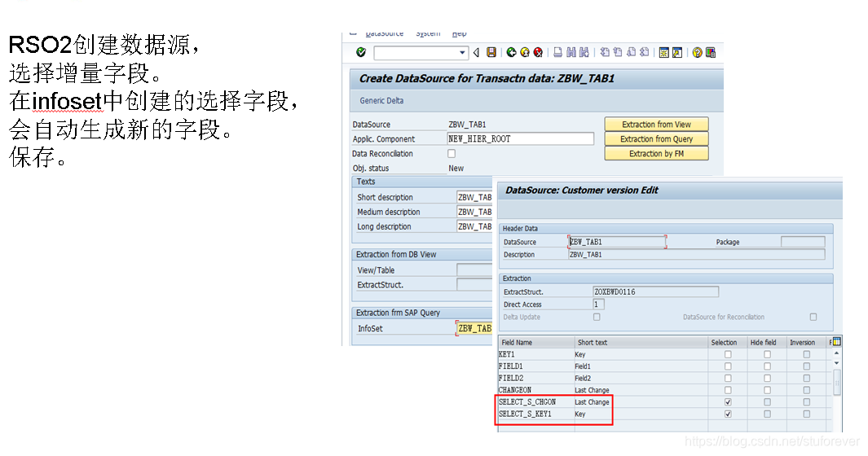Click the green Enter checkmark icon
868x456 pixels.
(x=361, y=52)
